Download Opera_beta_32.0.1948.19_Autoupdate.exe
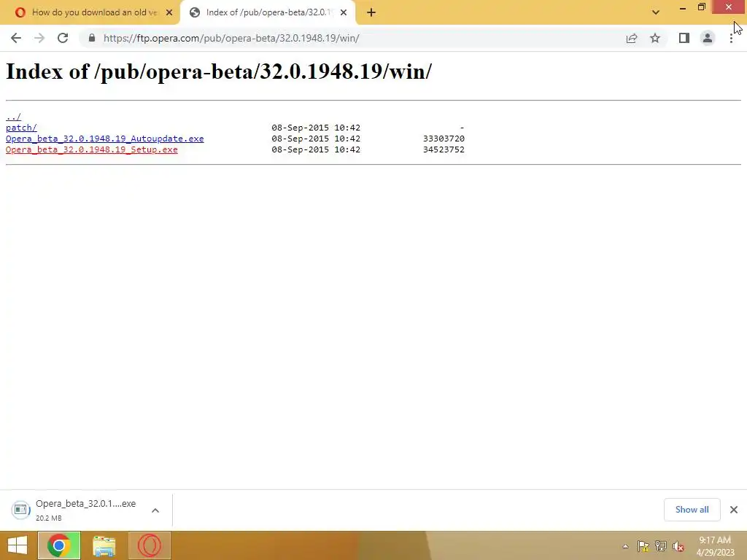The image size is (747, 560). pyautogui.click(x=105, y=139)
